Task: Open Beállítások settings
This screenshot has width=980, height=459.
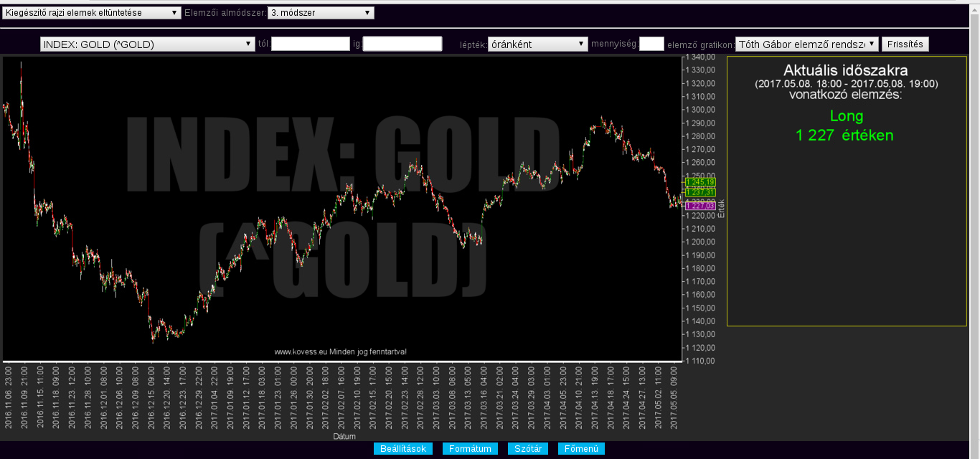Action: click(402, 449)
